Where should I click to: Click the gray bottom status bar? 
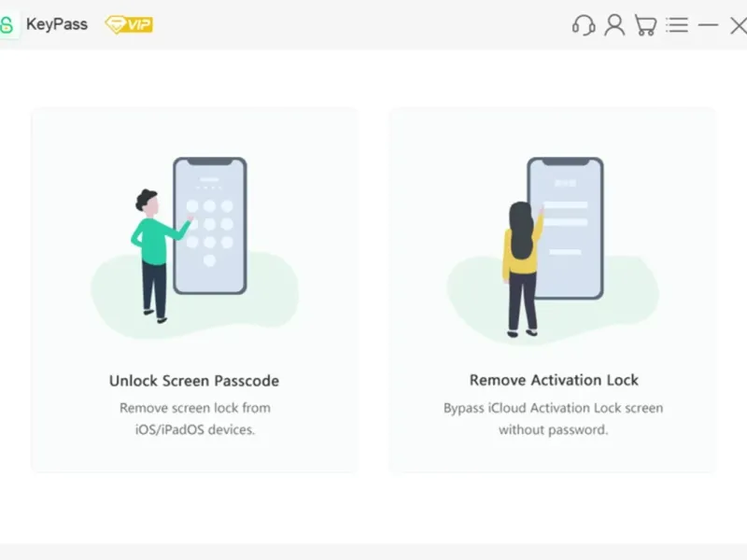point(373,552)
